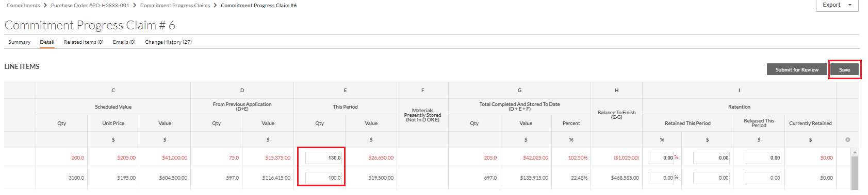Click Submit for Review button
The height and width of the screenshot is (195, 868).
point(797,69)
